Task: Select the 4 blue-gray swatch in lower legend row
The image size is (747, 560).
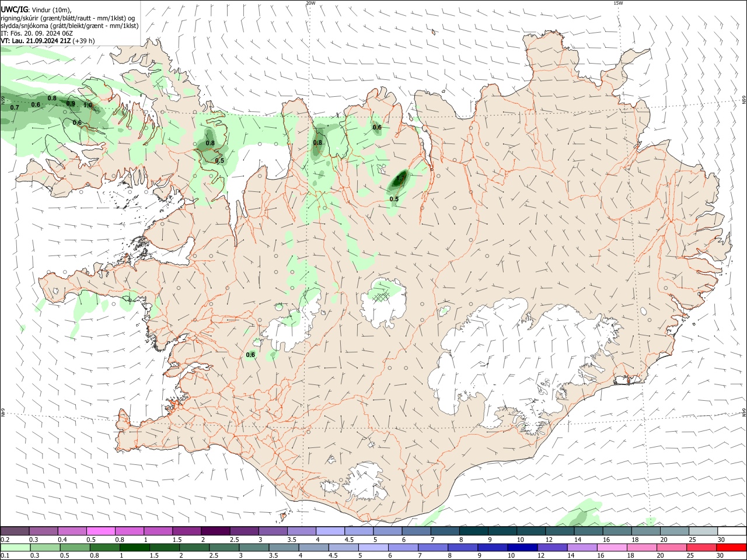Action: tap(313, 547)
